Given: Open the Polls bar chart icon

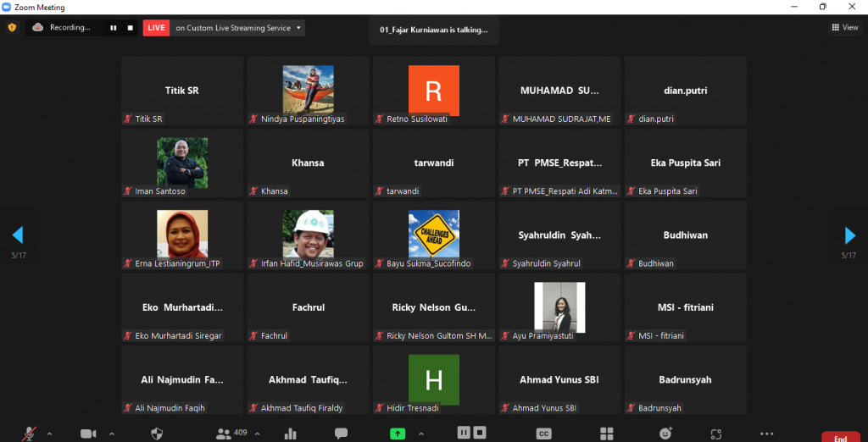Looking at the screenshot, I should 291,434.
